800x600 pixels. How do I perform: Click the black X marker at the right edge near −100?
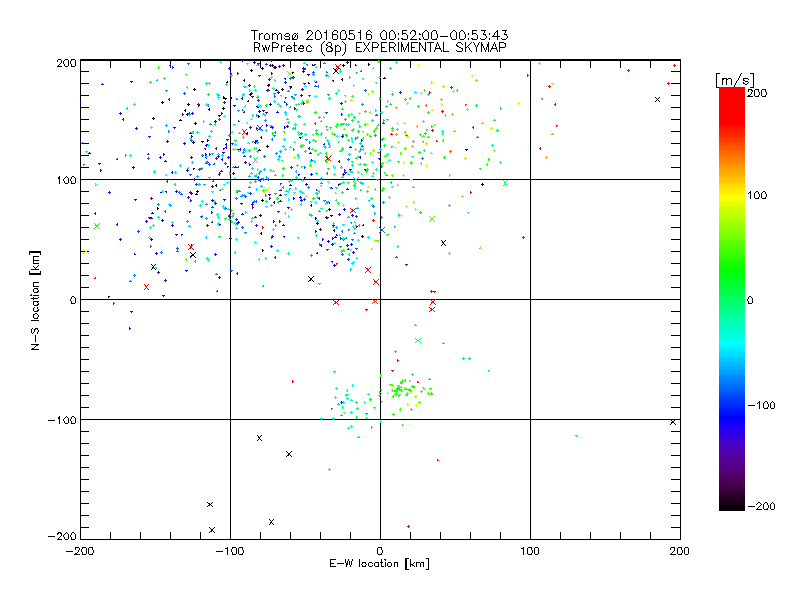(x=673, y=422)
